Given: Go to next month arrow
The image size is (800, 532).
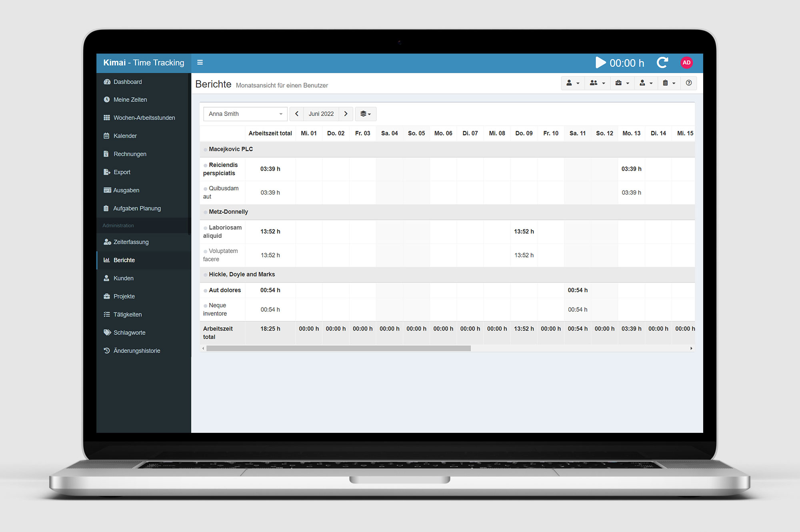Looking at the screenshot, I should point(346,114).
